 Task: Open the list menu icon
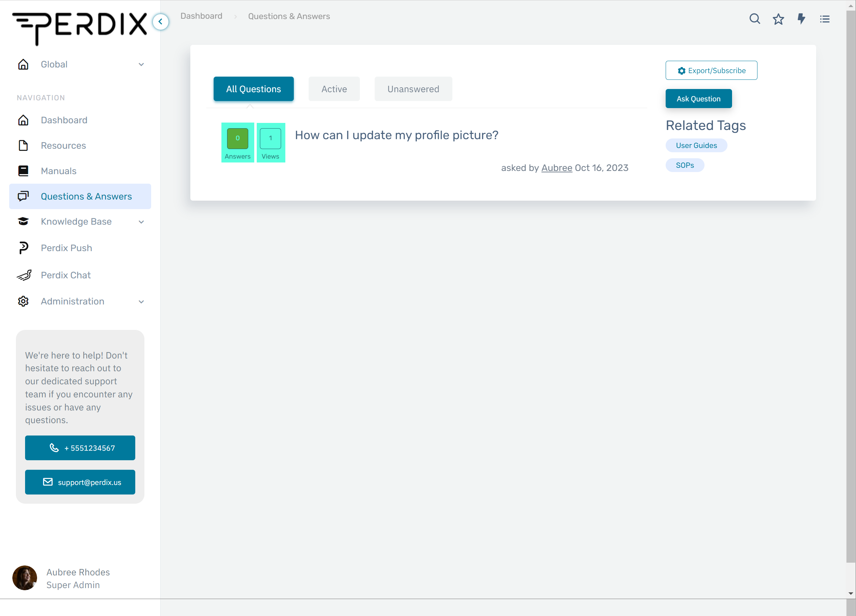click(x=825, y=19)
